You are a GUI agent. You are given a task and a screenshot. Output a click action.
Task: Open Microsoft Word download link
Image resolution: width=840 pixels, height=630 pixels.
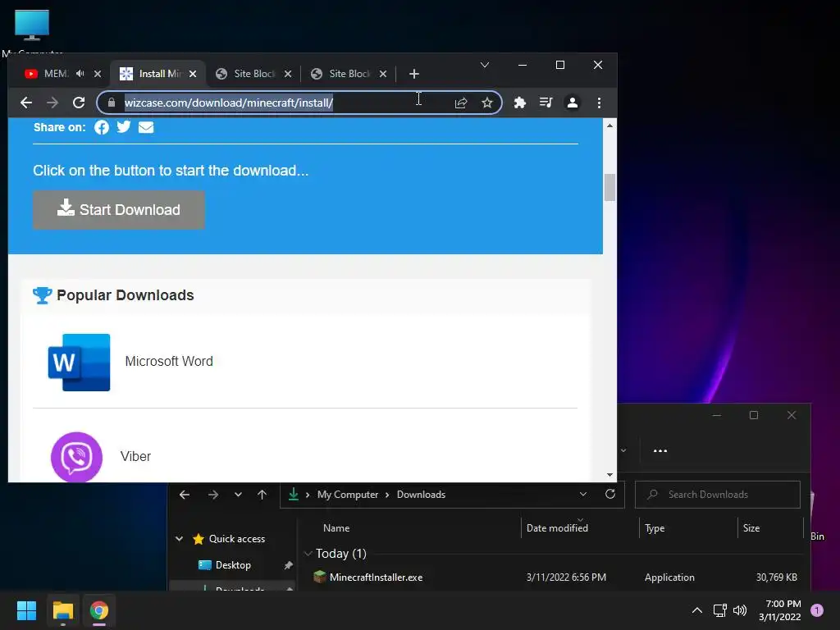pos(169,361)
